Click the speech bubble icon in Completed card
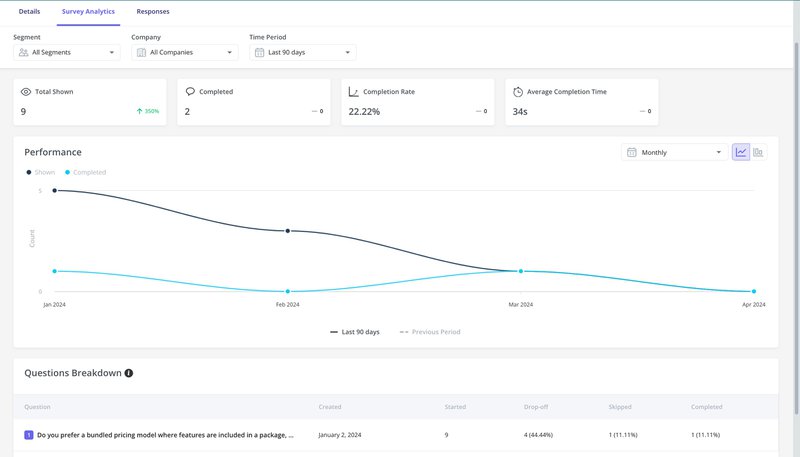 coord(190,92)
